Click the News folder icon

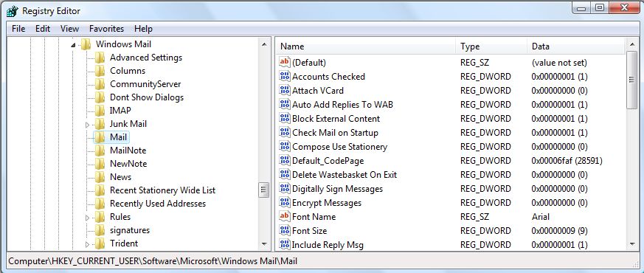point(100,177)
